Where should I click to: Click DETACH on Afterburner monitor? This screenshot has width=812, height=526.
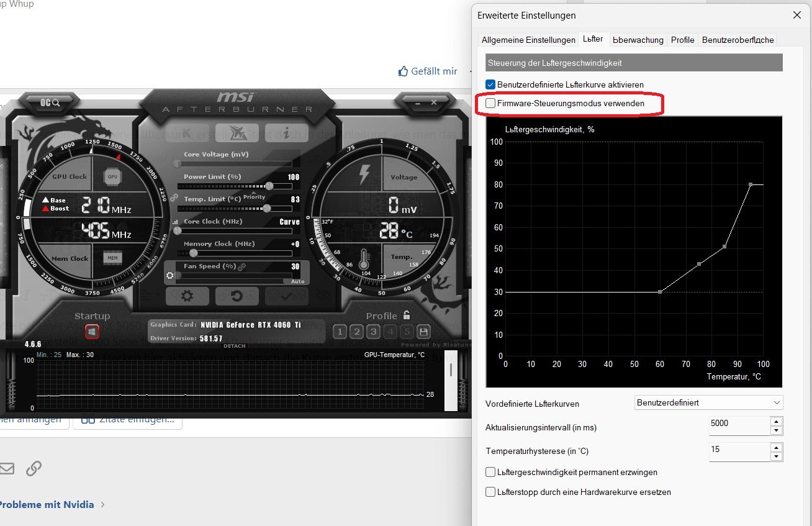click(x=235, y=346)
